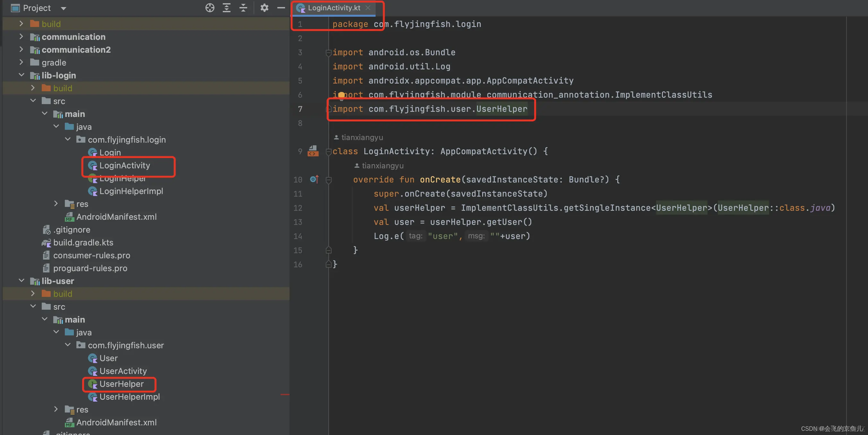Screen dimensions: 868x435
Task: Toggle the class fold marker on line 9
Action: pyautogui.click(x=328, y=152)
